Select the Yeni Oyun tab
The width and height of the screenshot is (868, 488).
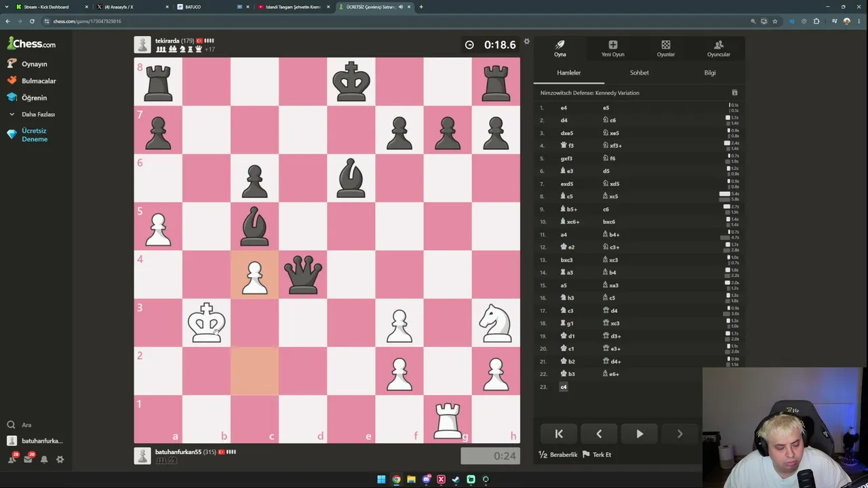click(613, 48)
